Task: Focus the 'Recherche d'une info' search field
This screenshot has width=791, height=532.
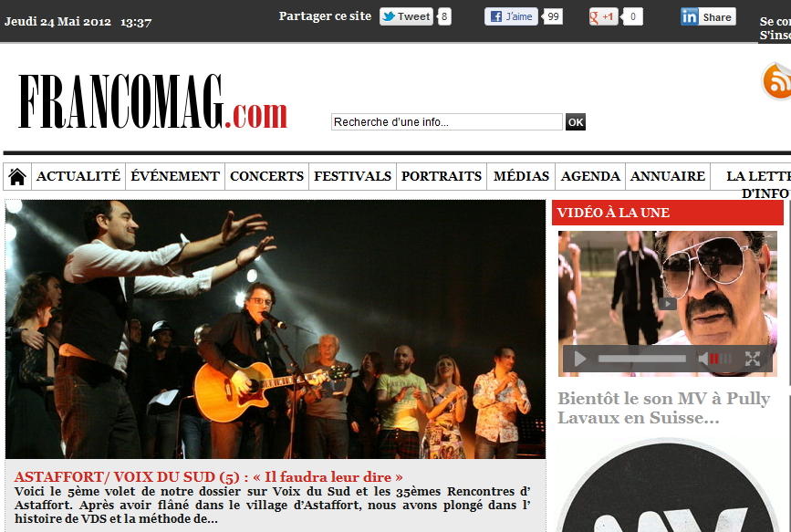Action: [446, 122]
